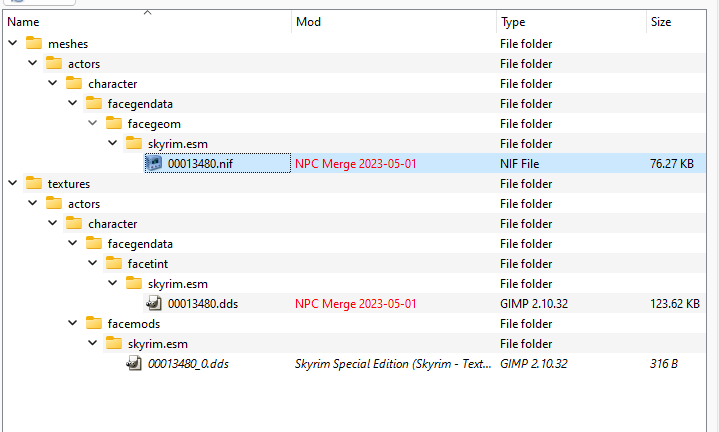Click the skyrim.esm folder icon under facegeom
The width and height of the screenshot is (719, 432).
(134, 143)
